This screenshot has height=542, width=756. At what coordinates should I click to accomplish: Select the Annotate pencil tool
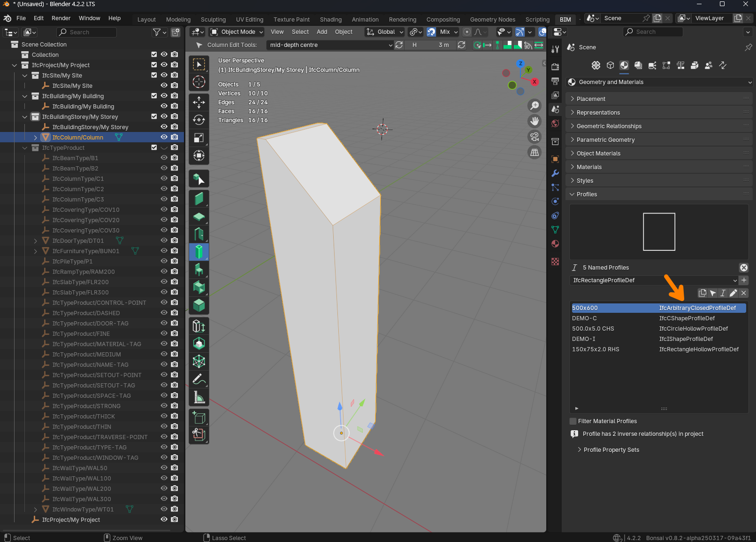199,379
